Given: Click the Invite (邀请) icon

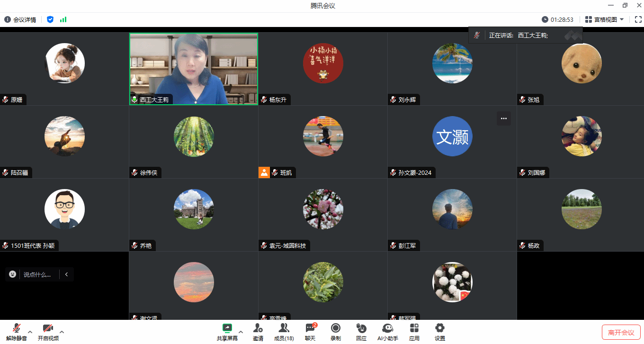Looking at the screenshot, I should pos(258,332).
